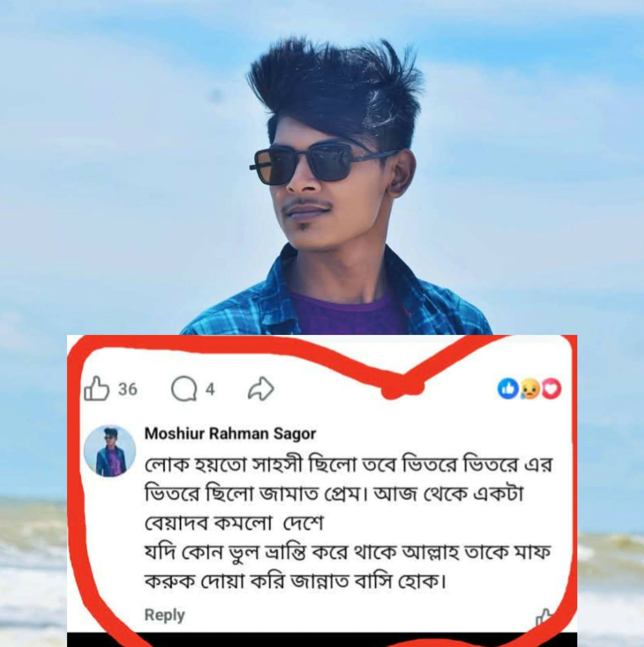Screen dimensions: 644x647
Task: View the 36 likes count
Action: (128, 390)
